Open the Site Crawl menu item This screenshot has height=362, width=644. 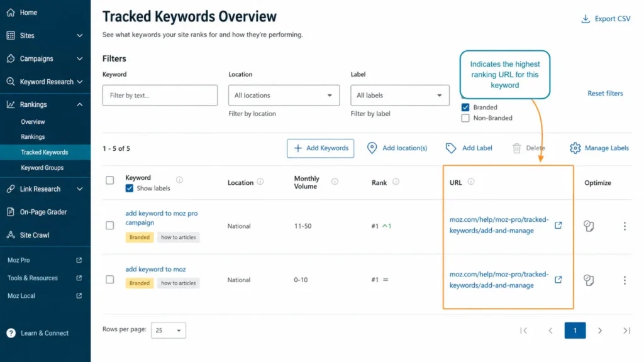click(35, 235)
